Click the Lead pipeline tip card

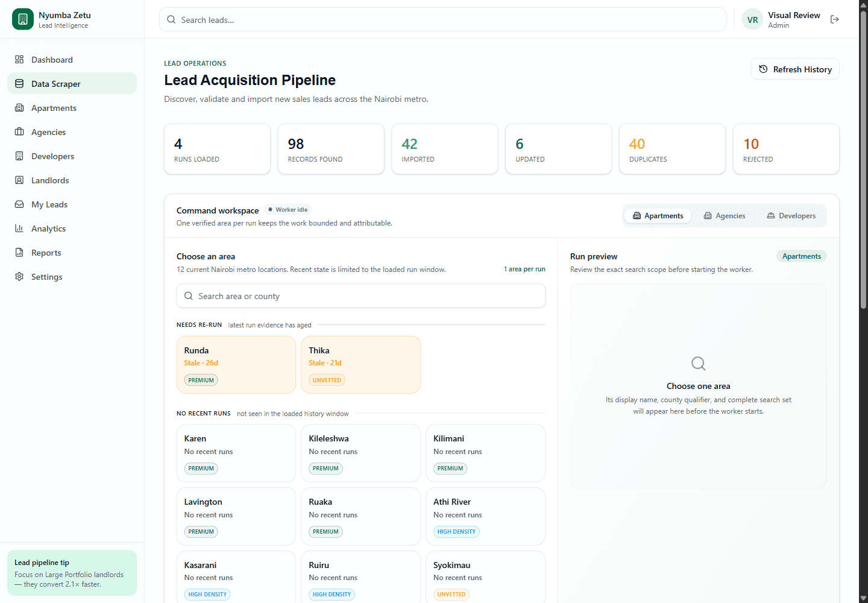point(72,573)
